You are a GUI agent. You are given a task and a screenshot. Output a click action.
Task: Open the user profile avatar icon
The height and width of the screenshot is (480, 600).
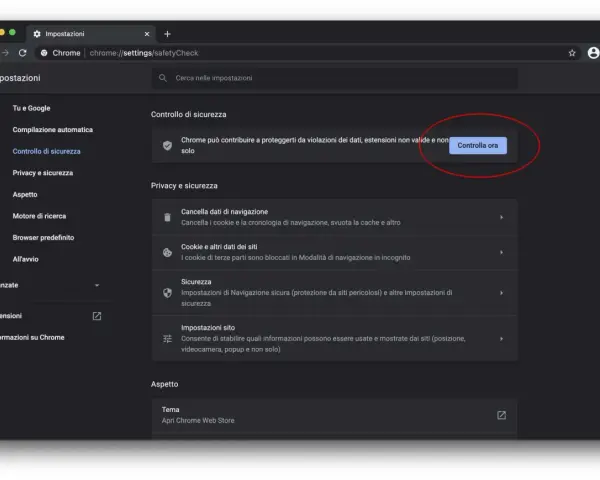pos(593,53)
